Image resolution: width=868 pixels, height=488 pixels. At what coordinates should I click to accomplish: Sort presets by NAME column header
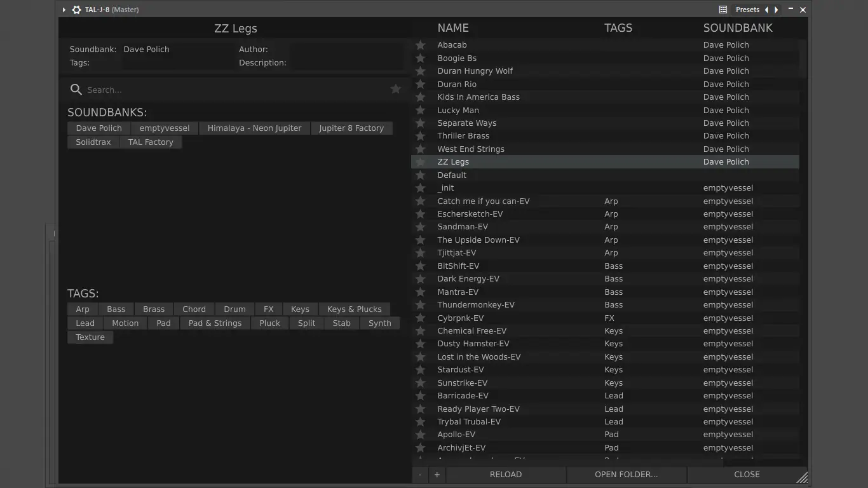(453, 28)
